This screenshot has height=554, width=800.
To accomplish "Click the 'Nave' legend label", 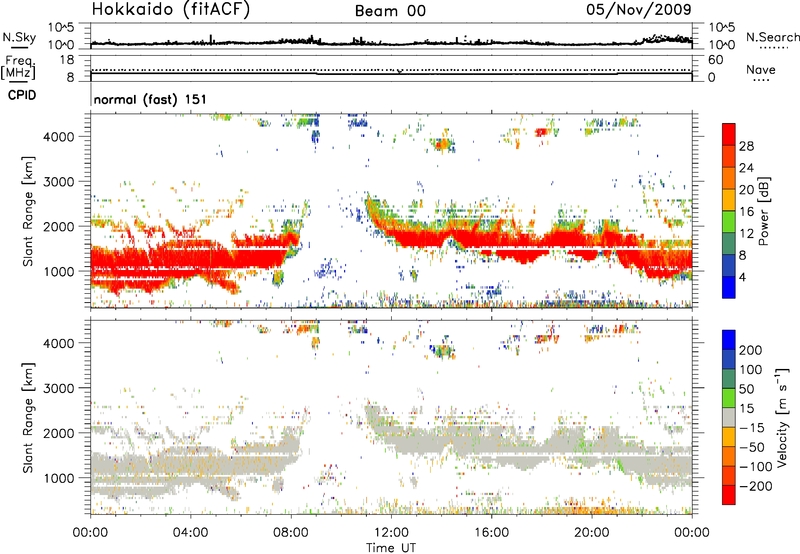I will pyautogui.click(x=761, y=69).
